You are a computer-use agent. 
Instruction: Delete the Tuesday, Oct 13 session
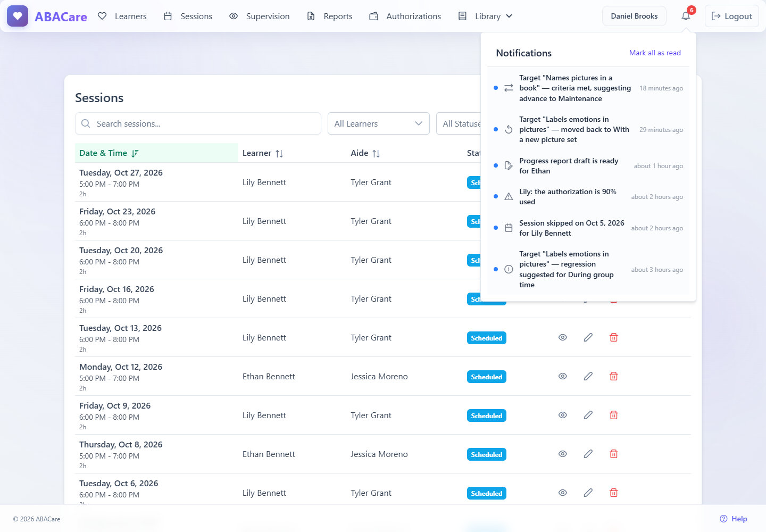click(614, 337)
